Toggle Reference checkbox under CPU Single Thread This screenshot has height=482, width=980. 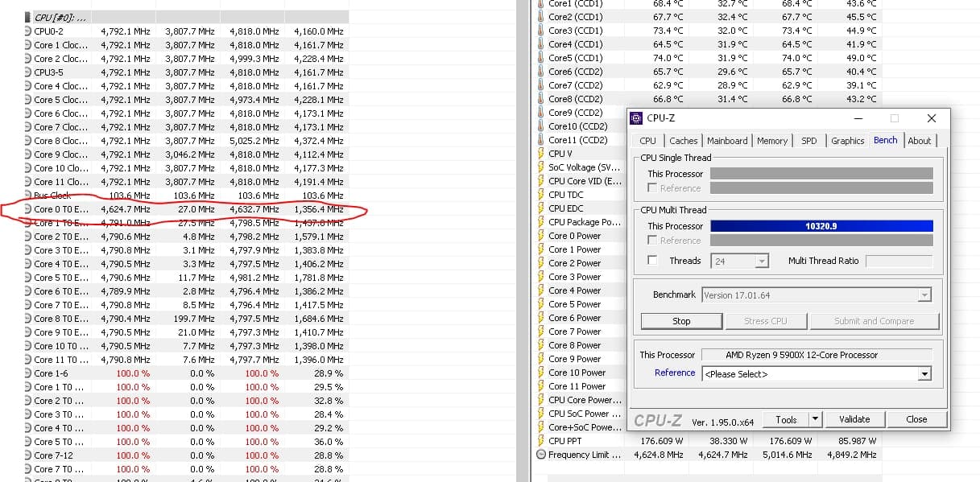[x=653, y=187]
